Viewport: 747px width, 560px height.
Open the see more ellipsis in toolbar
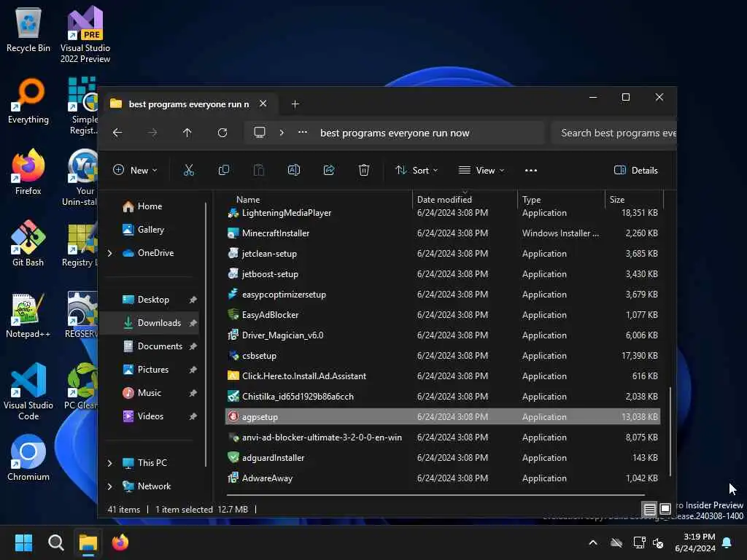pos(531,170)
